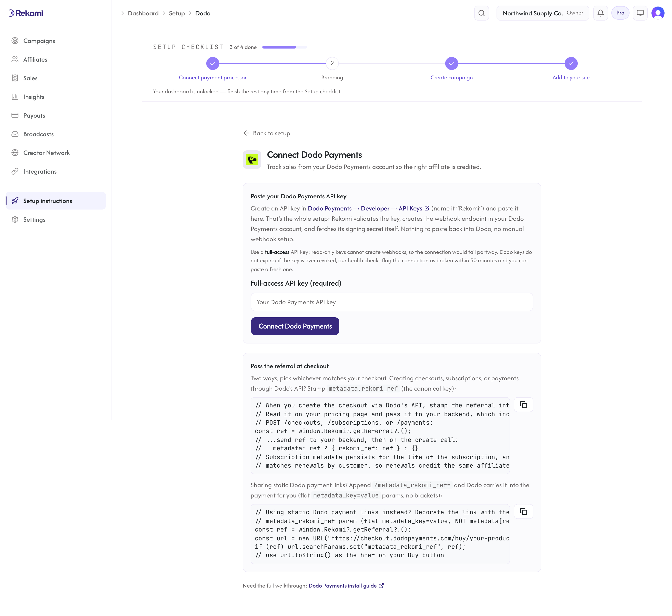
Task: Open the Integrations menu item
Action: pos(56,171)
